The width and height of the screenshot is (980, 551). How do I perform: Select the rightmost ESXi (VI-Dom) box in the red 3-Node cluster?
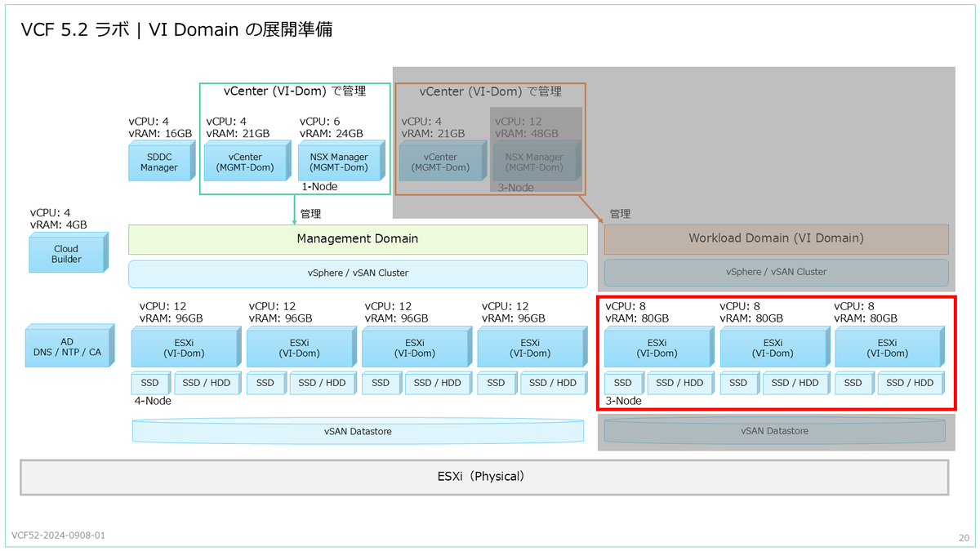[x=890, y=346]
